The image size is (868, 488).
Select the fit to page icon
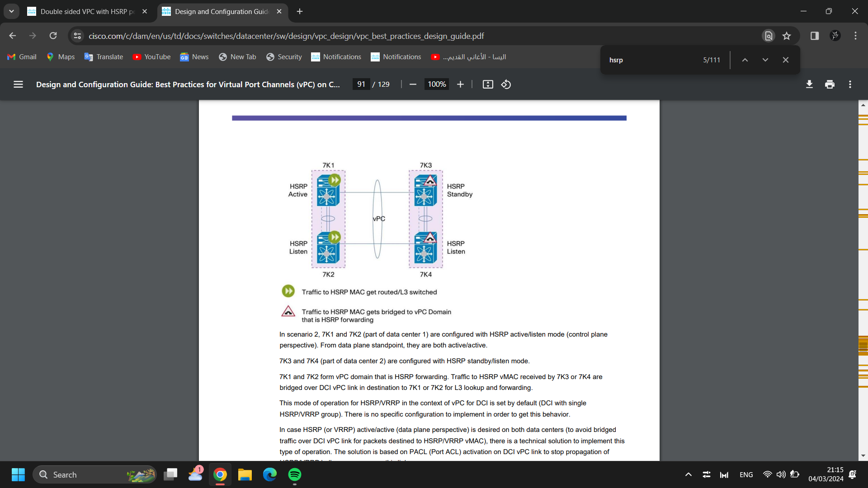488,84
